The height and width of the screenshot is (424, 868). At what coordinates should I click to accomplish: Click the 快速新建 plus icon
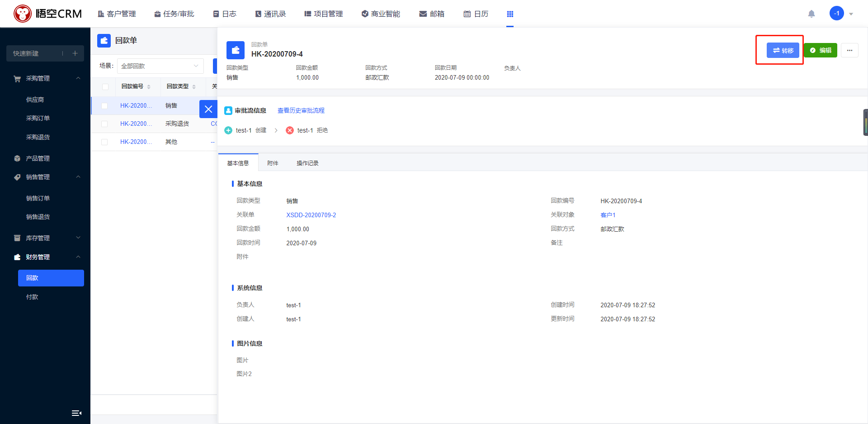[x=75, y=53]
